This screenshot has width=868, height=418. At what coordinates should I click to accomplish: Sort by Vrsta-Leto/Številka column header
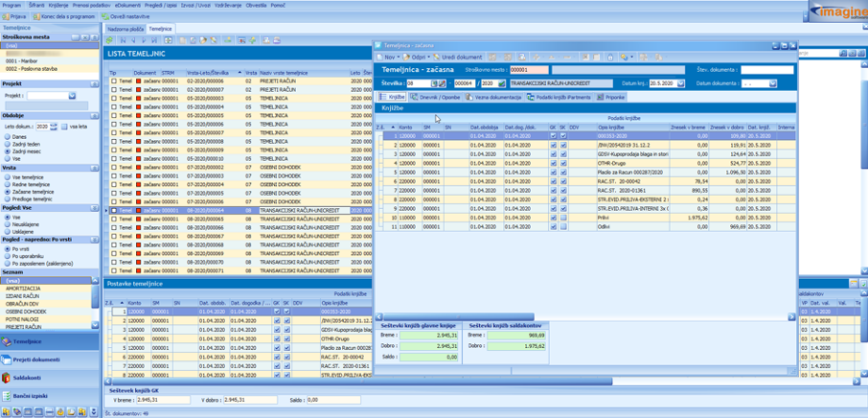click(215, 73)
